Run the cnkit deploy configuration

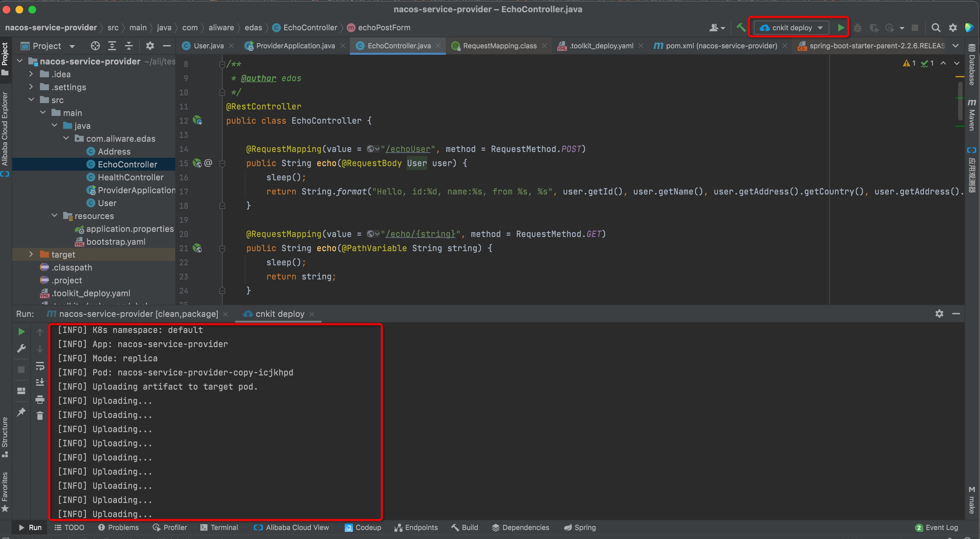[841, 28]
